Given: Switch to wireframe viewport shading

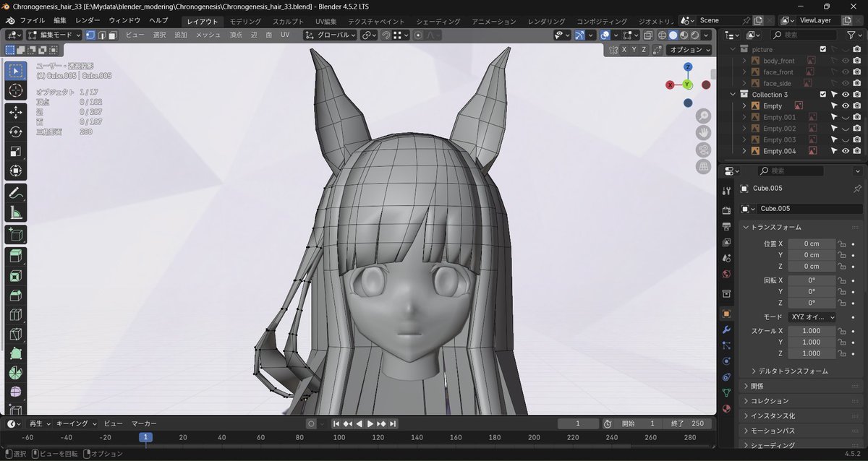Looking at the screenshot, I should point(662,35).
